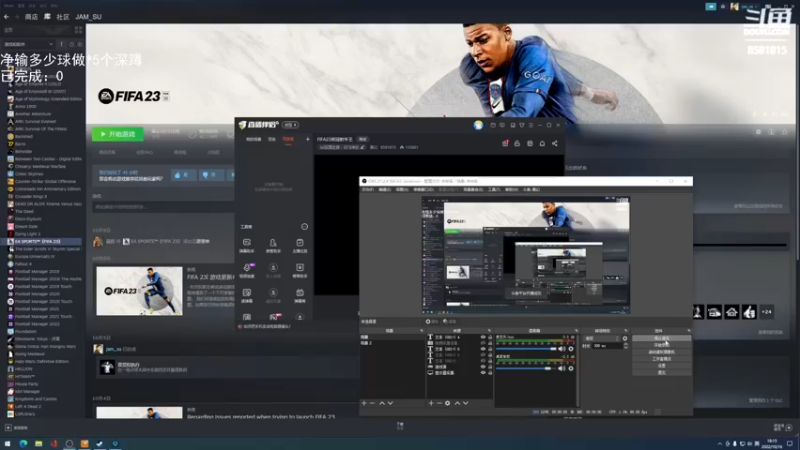Open the JAM_SU profile tab in Steam

pos(89,17)
